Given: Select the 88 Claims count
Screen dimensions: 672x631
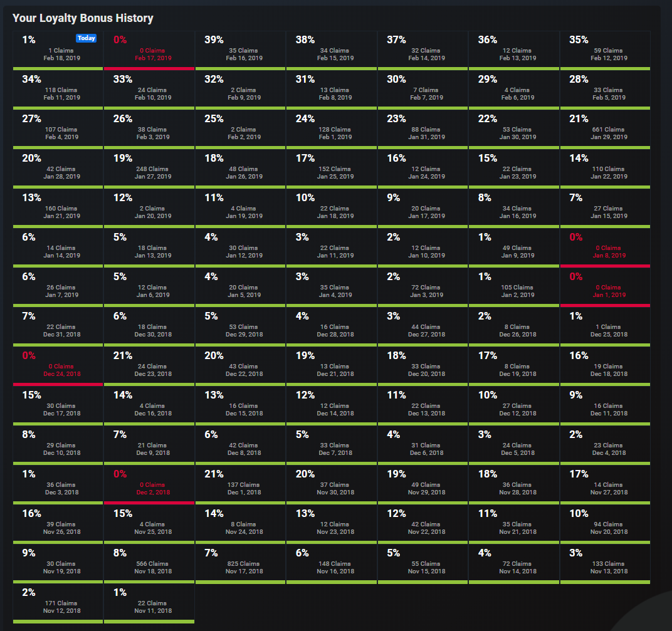Looking at the screenshot, I should (x=426, y=129).
